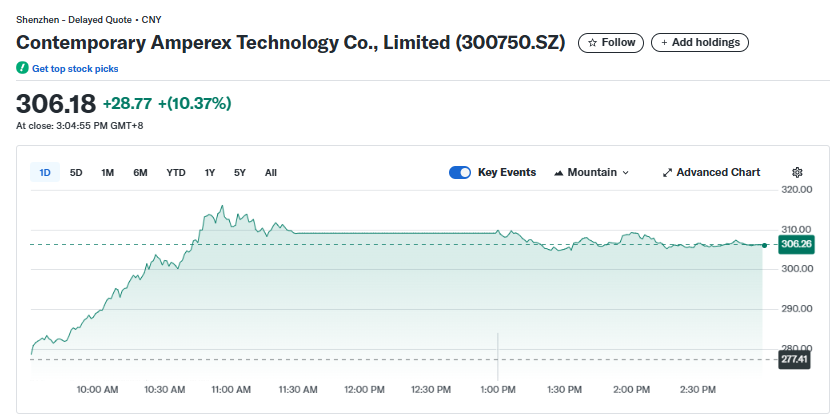
Task: Click the company name heading
Action: coord(290,42)
